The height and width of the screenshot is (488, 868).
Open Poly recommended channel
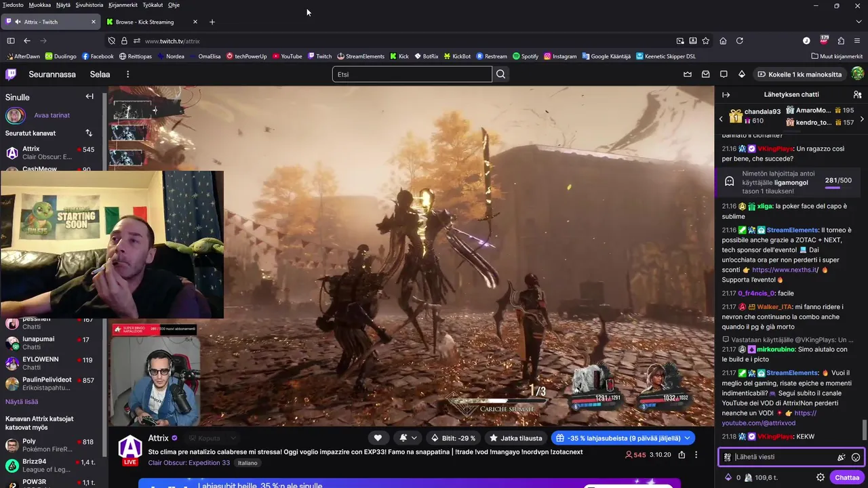(52, 445)
